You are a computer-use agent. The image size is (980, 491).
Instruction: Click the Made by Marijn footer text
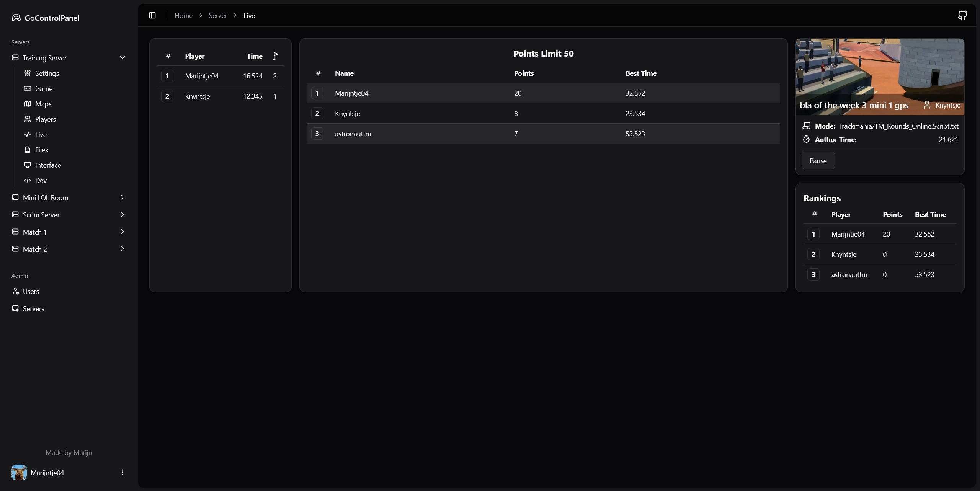[x=69, y=452]
